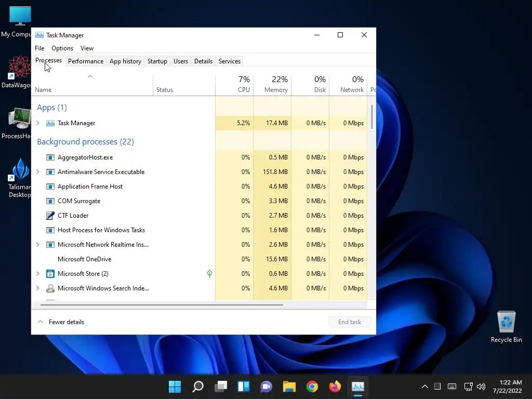
Task: Expand Microsoft Network Realtime Inspection row
Action: coord(38,245)
